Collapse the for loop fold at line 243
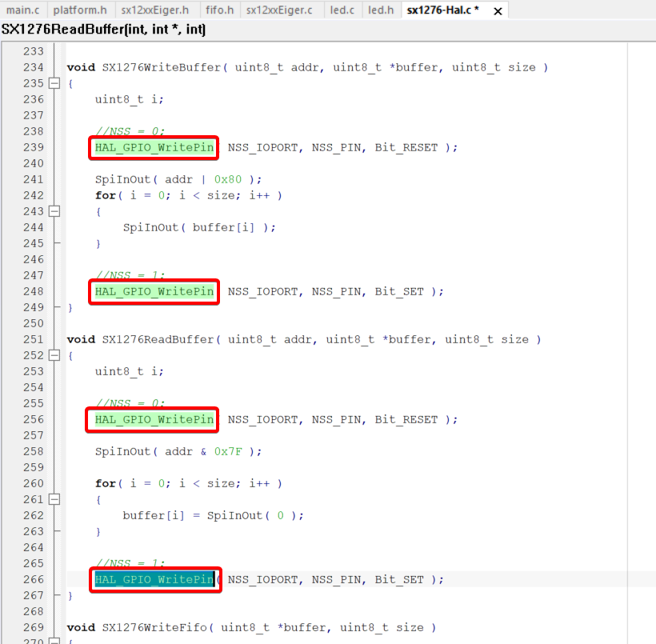The image size is (656, 644). [54, 211]
